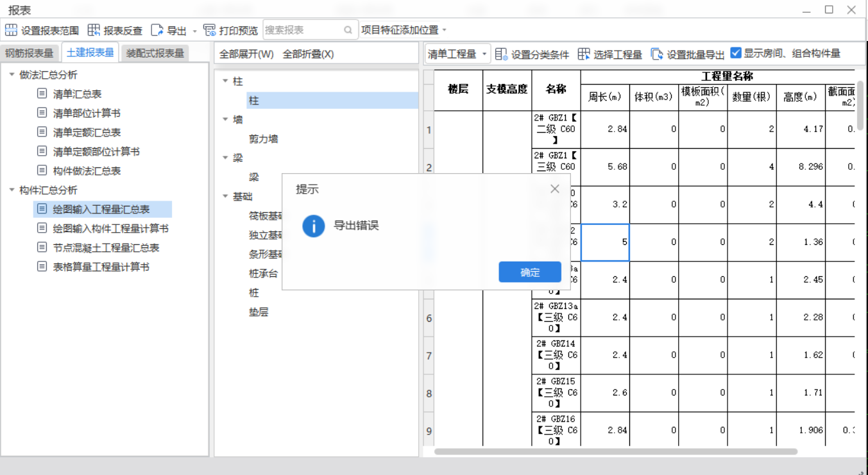Screen dimensions: 868x475
Task: Click the blue info icon in 提示 dialog
Action: tap(314, 226)
